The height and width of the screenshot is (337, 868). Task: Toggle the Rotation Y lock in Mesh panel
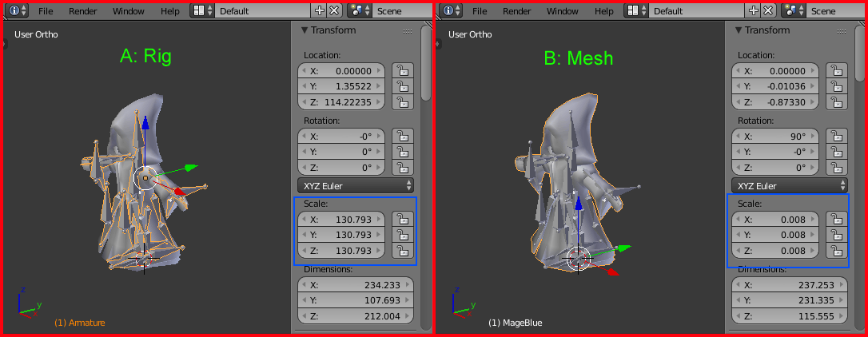click(x=837, y=152)
